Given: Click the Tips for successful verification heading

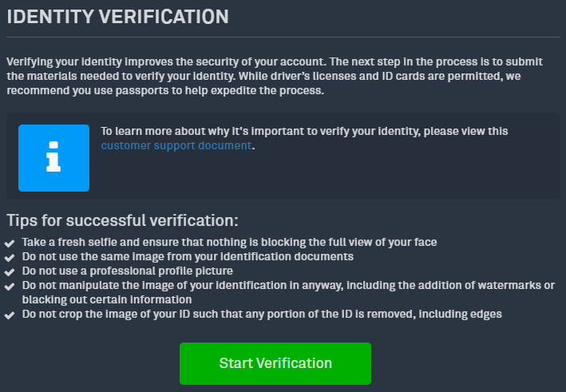Looking at the screenshot, I should (122, 220).
